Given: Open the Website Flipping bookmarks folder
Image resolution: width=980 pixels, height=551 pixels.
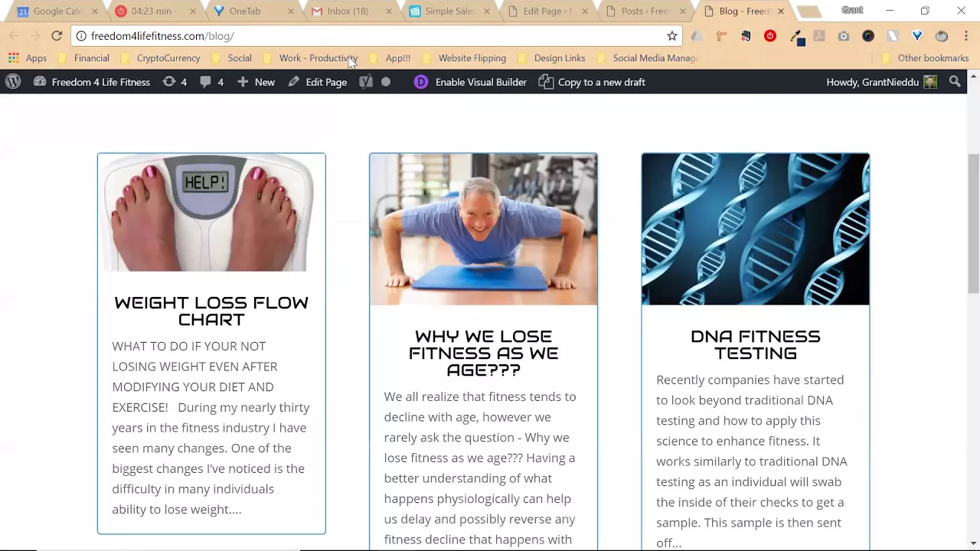Looking at the screenshot, I should pos(464,58).
